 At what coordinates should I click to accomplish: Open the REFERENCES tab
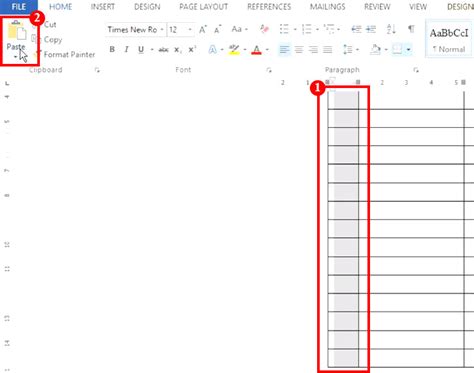[x=269, y=7]
